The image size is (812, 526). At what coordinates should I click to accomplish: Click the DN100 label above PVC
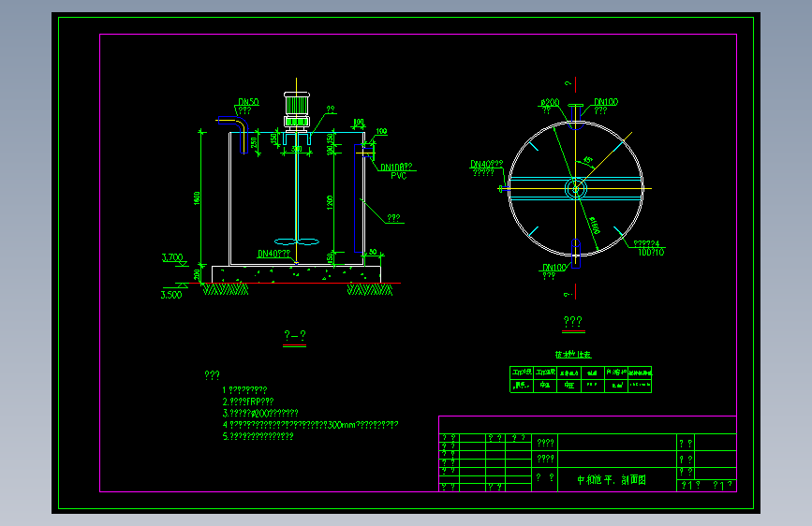(x=396, y=168)
